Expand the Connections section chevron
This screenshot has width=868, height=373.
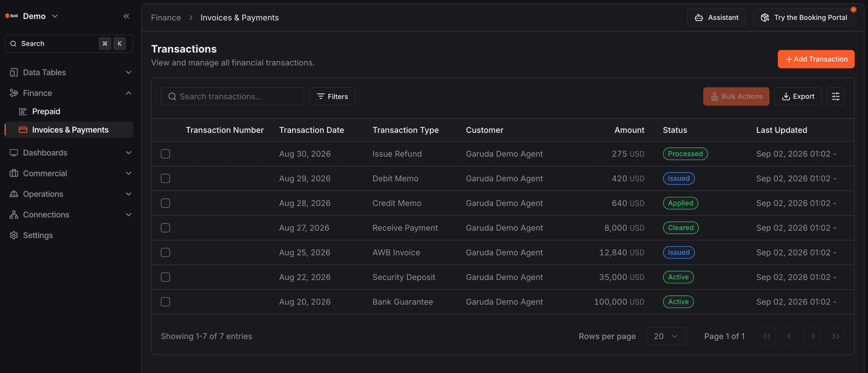pos(128,215)
